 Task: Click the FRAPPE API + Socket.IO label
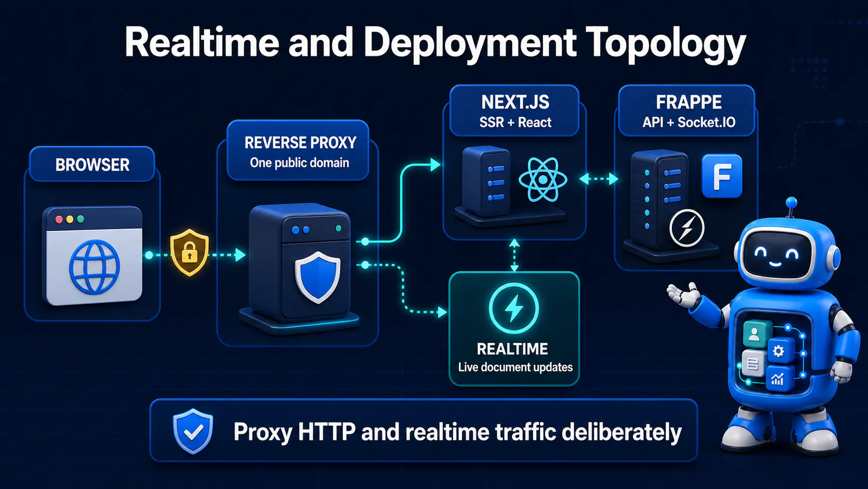point(688,111)
